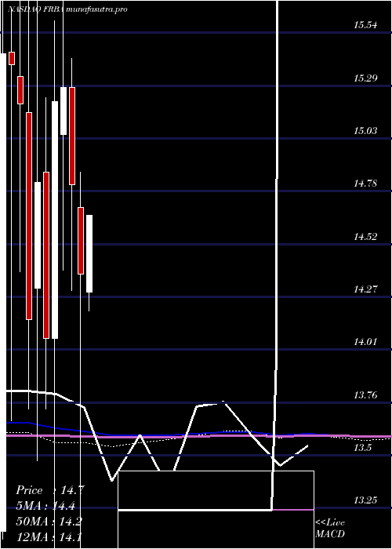The image size is (392, 549).
Task: Click the 12MA : 14.1 readout
Action: tap(49, 536)
